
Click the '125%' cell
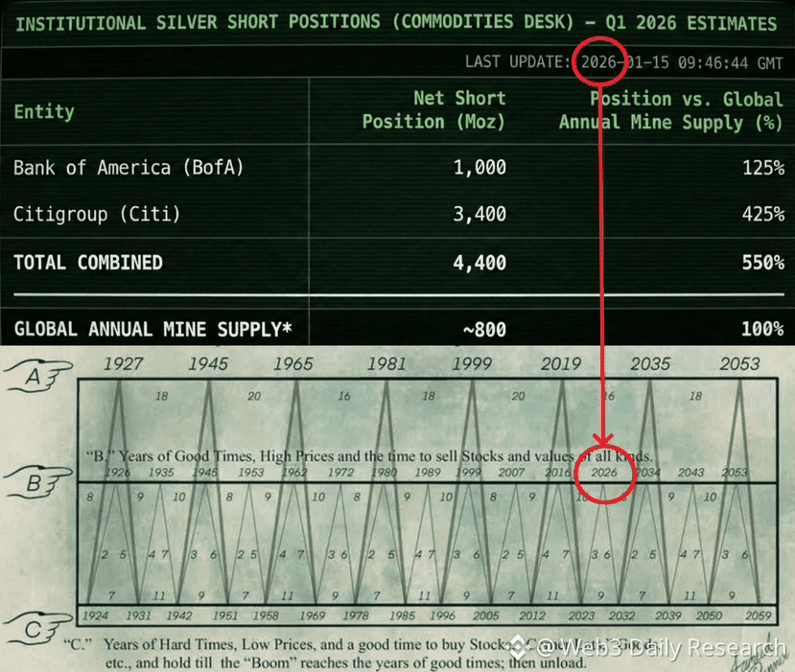[763, 168]
